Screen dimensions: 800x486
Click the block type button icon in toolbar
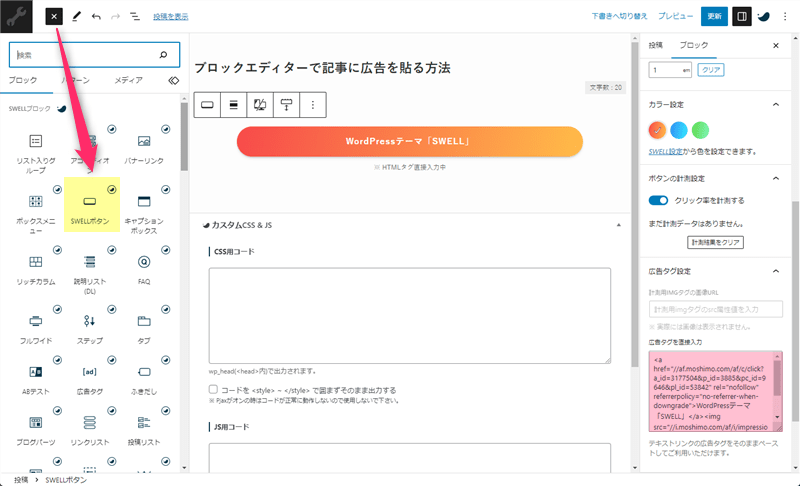click(x=207, y=105)
